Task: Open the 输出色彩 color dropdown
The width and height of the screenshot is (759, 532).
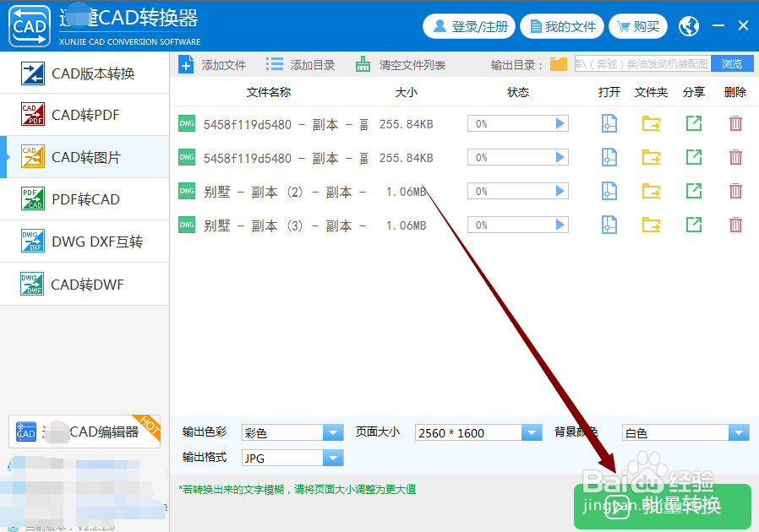Action: (333, 432)
